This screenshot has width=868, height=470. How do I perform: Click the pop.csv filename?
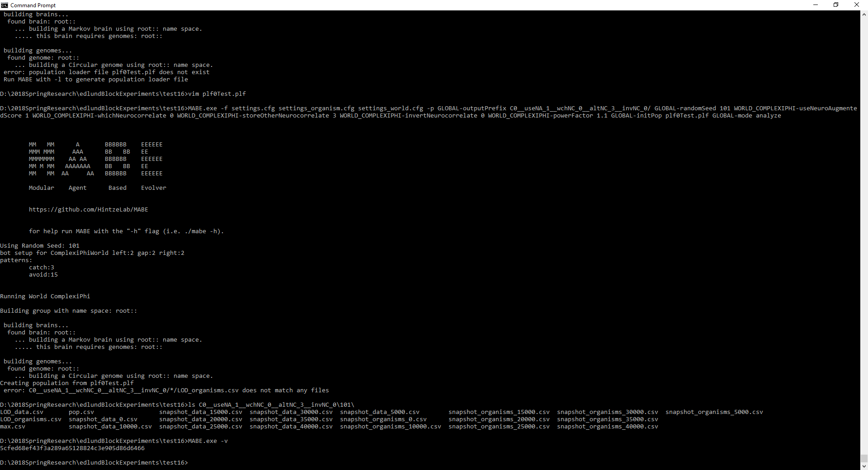pos(81,412)
